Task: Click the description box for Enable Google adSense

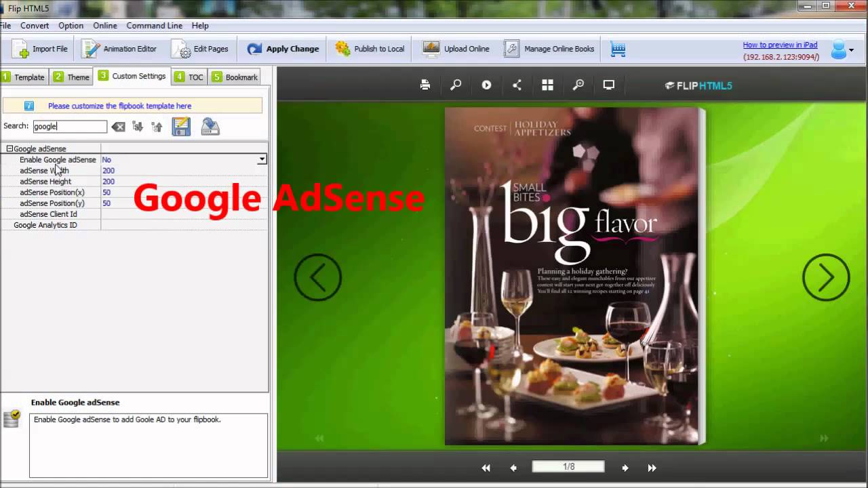Action: [149, 445]
